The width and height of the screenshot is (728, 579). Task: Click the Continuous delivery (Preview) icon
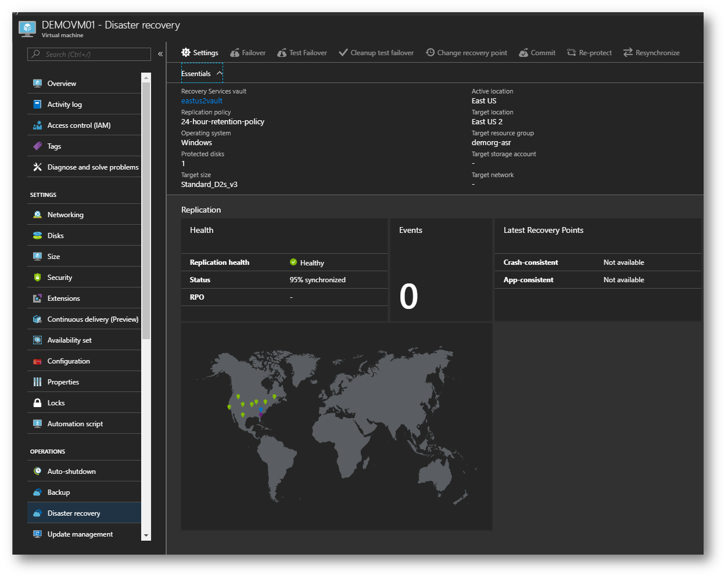37,319
